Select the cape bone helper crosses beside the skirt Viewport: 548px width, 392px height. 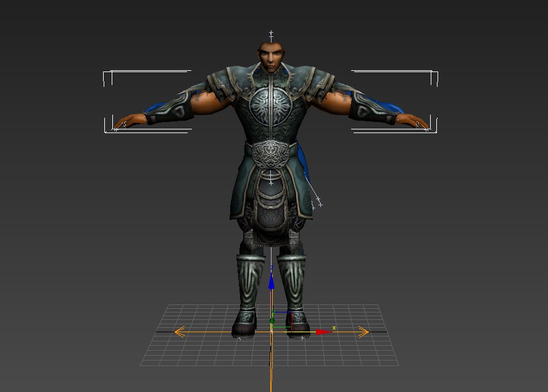point(317,203)
